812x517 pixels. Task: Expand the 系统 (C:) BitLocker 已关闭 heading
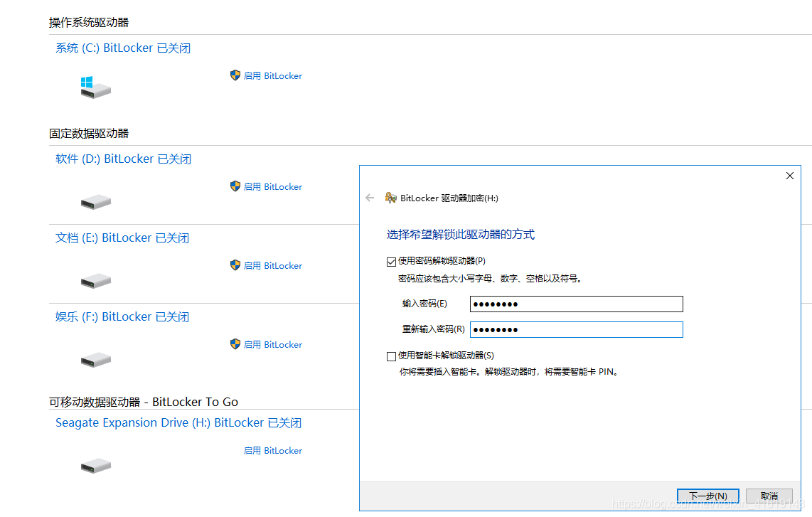pos(123,48)
